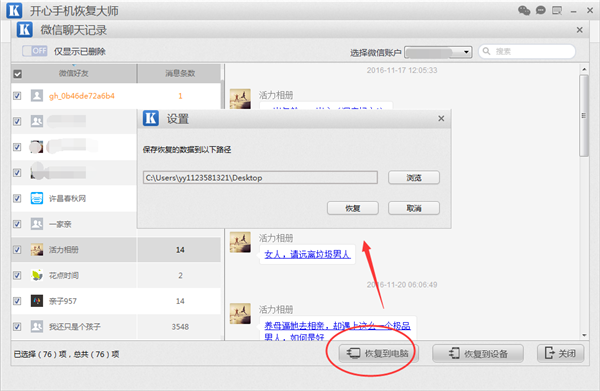Click the chat panel scrollbar thumb
This screenshot has height=391, width=600.
click(x=584, y=116)
